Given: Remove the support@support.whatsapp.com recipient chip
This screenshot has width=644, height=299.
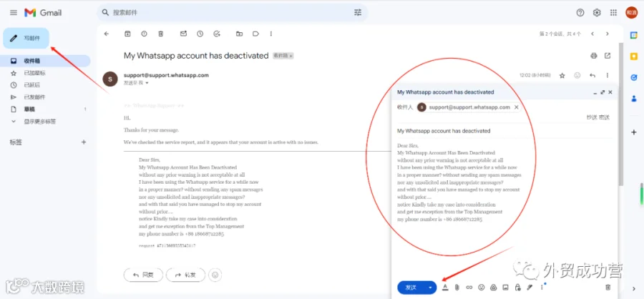Looking at the screenshot, I should (x=516, y=107).
